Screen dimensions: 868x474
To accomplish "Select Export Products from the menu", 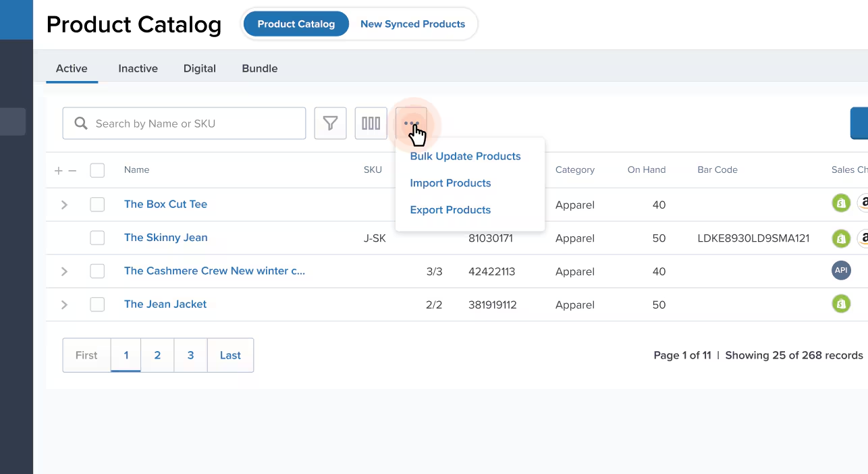I will tap(450, 209).
